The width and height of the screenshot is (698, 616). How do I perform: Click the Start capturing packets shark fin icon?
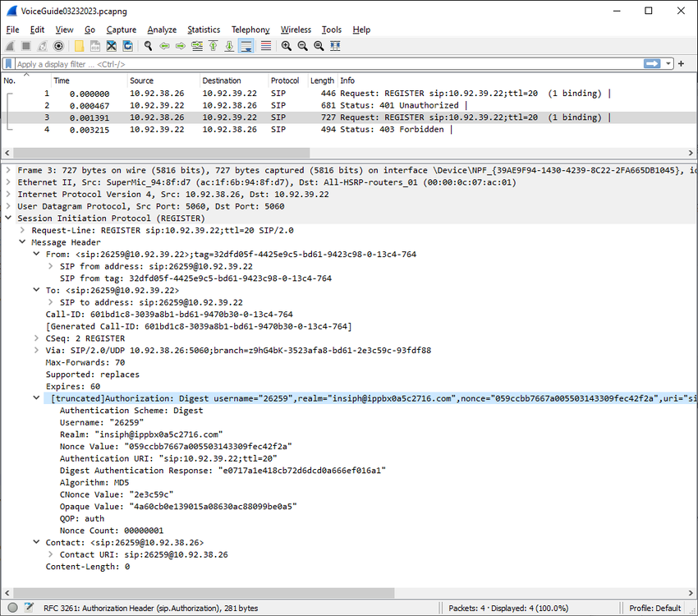(10, 46)
